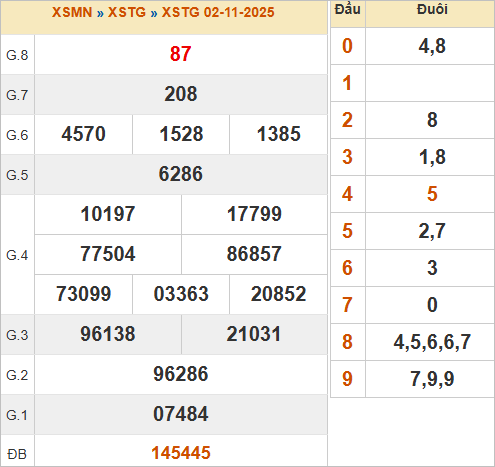Click tail value 0 for head 7
Image resolution: width=495 pixels, height=467 pixels.
pos(432,305)
